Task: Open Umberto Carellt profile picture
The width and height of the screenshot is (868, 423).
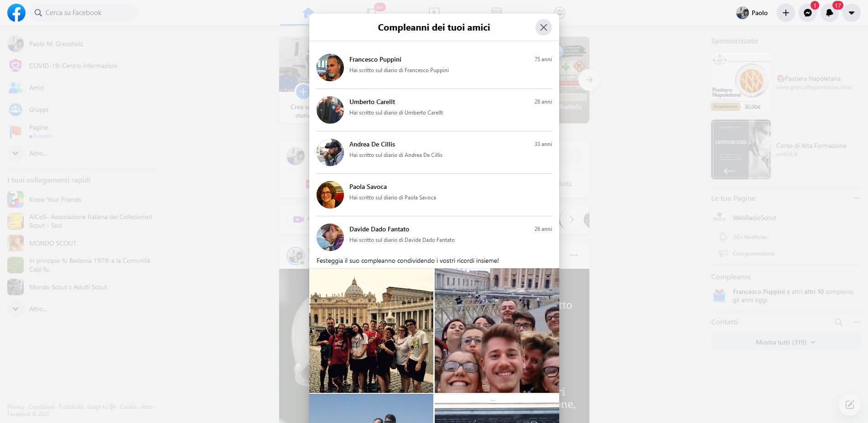Action: [330, 110]
